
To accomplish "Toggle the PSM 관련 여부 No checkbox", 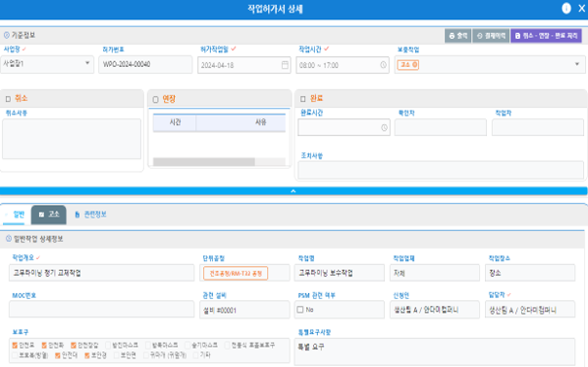I will coord(300,310).
